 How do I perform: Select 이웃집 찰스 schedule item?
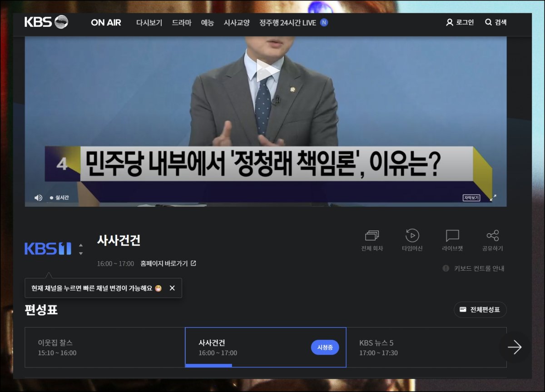click(x=105, y=347)
